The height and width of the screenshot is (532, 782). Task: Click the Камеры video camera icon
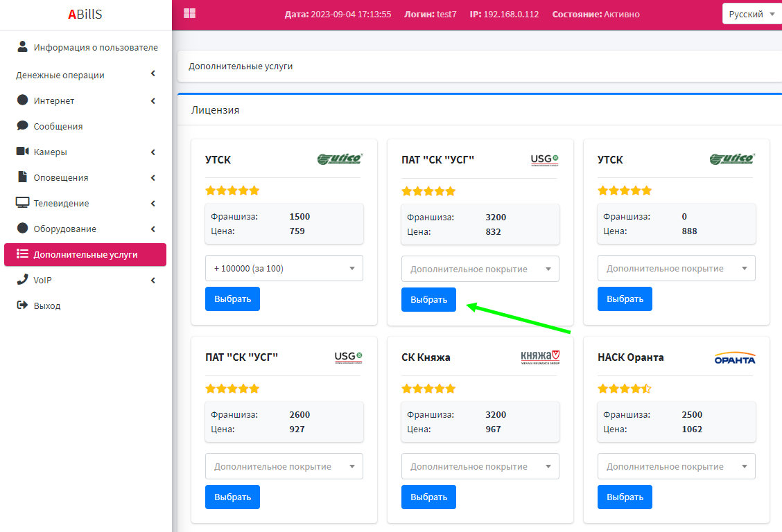pyautogui.click(x=22, y=151)
